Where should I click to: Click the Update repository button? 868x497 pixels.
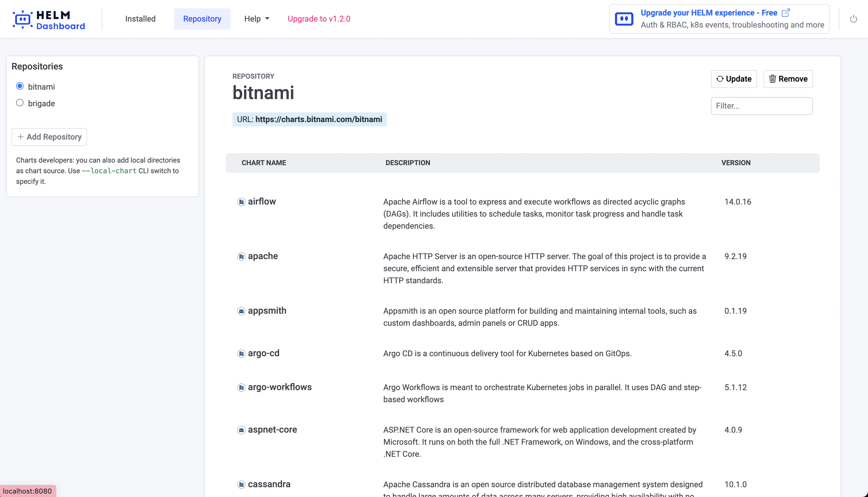pos(734,79)
